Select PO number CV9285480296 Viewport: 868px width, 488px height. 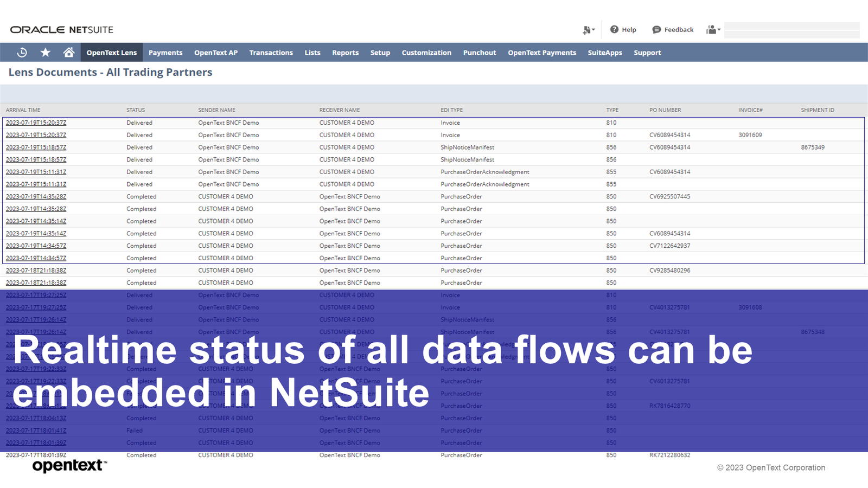pyautogui.click(x=670, y=271)
